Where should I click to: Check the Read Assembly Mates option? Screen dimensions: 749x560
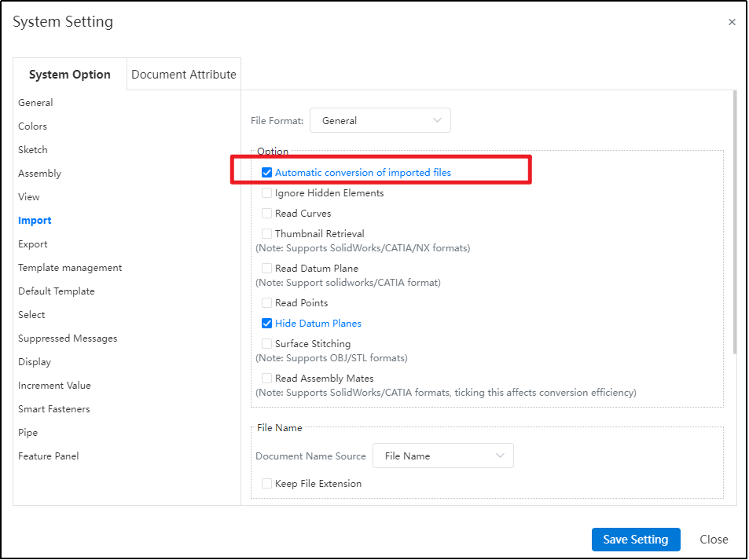pos(267,379)
